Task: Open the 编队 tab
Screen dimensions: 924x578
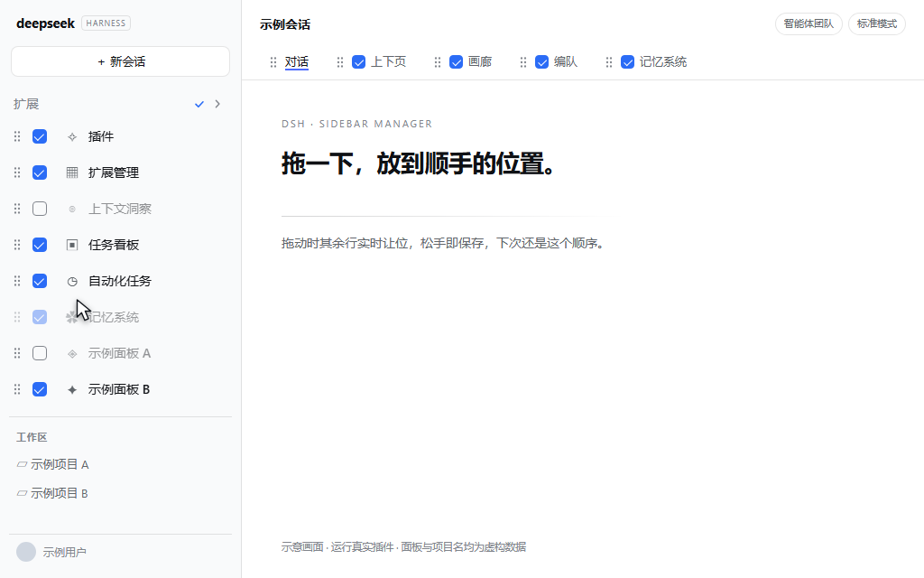Action: pos(566,62)
